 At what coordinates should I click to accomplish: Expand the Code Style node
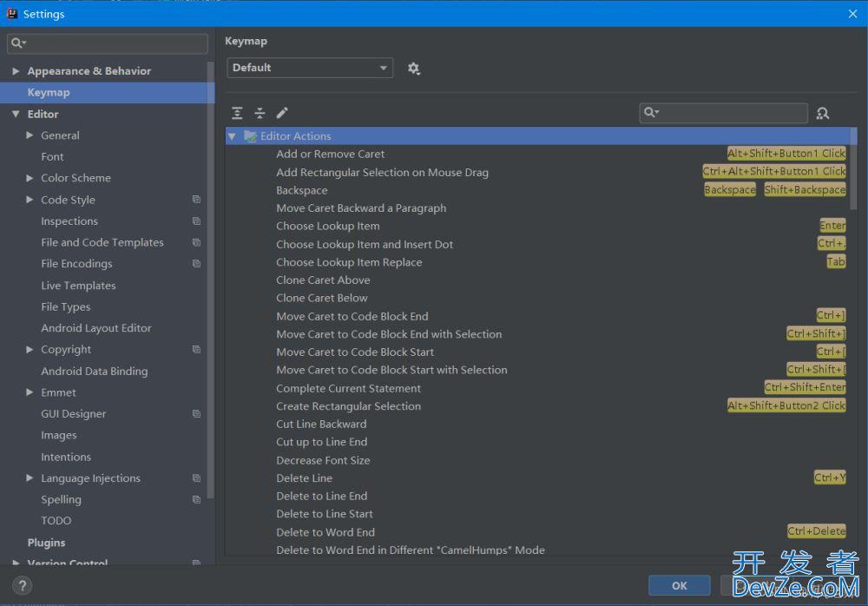coord(30,199)
